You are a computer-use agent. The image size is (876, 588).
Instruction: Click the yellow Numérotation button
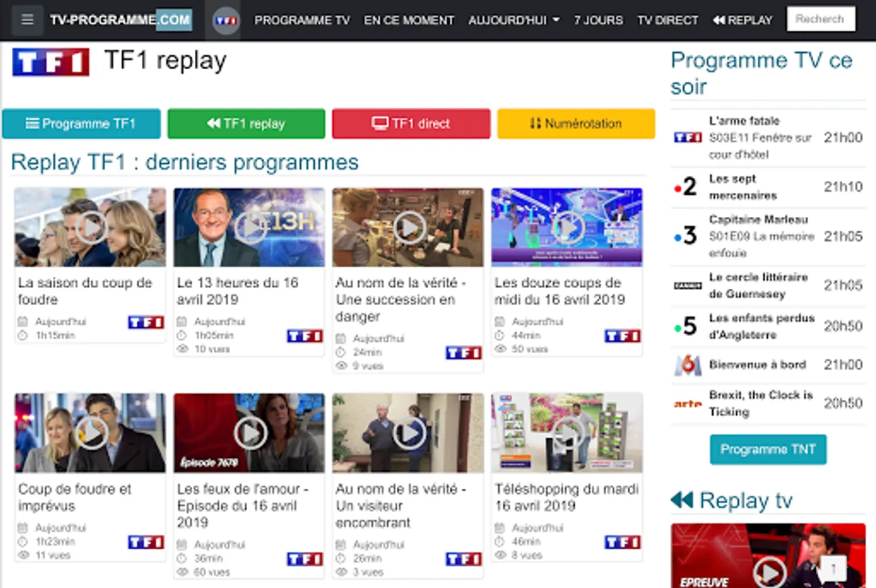click(576, 123)
